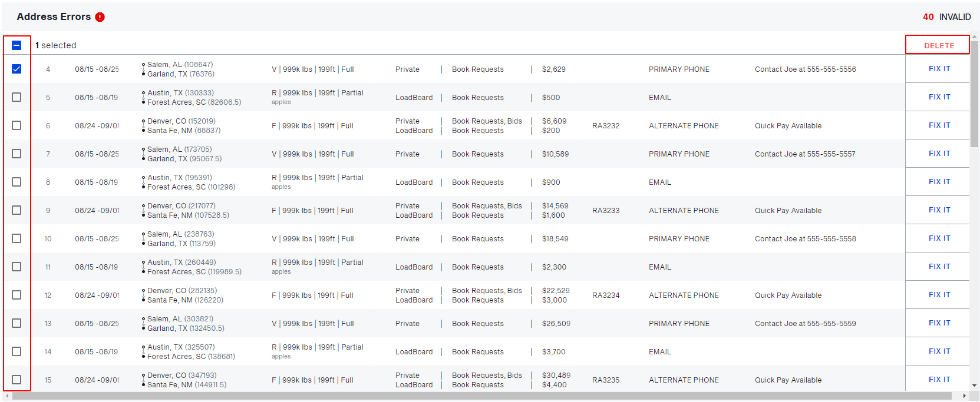Click FIX IT for row 10
This screenshot has width=980, height=402.
(x=939, y=238)
